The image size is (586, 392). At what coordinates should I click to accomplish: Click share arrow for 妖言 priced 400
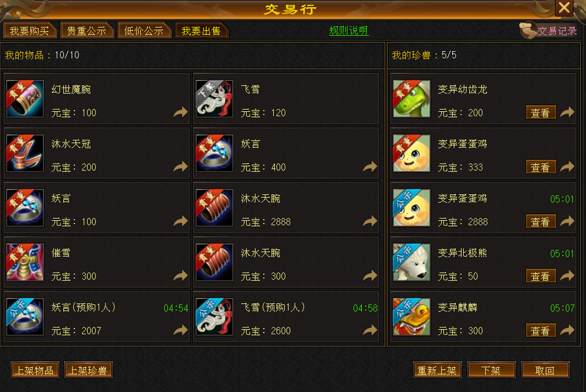(370, 167)
